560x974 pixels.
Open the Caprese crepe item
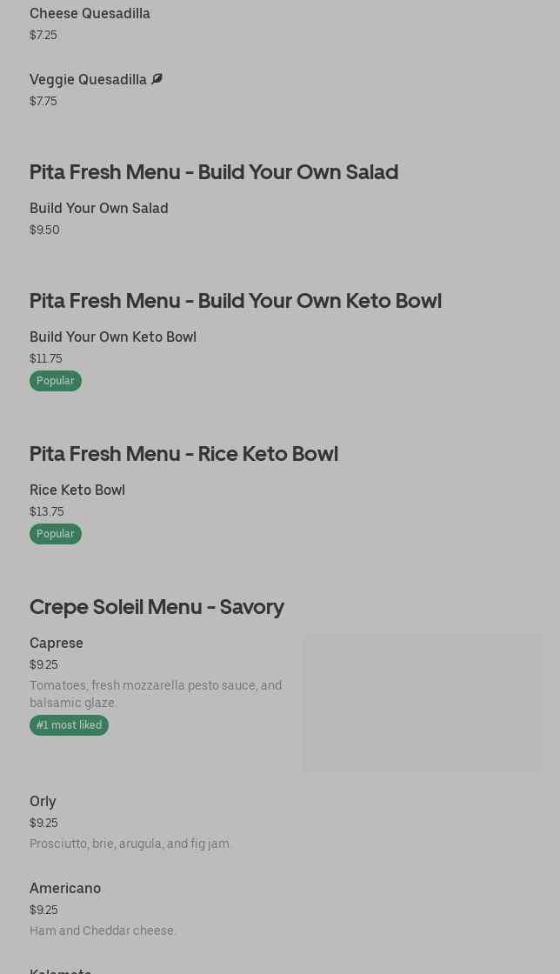[x=57, y=644]
